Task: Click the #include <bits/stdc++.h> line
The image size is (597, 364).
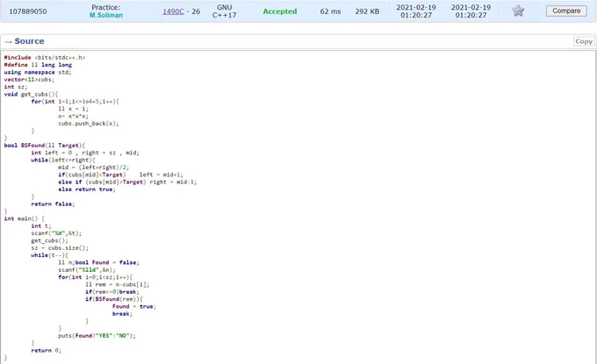Action: (45, 57)
